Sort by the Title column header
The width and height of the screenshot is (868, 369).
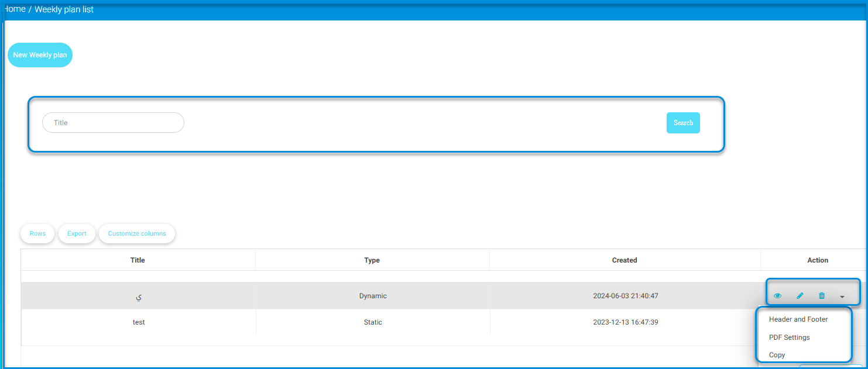click(138, 260)
